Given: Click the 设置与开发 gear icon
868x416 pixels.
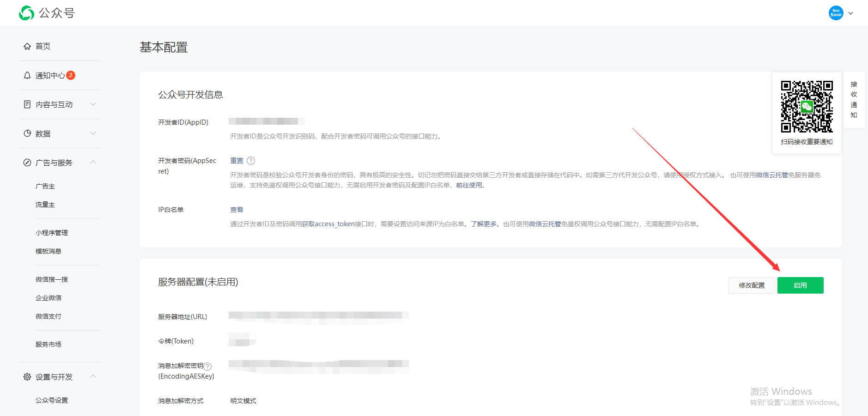Looking at the screenshot, I should (x=27, y=377).
